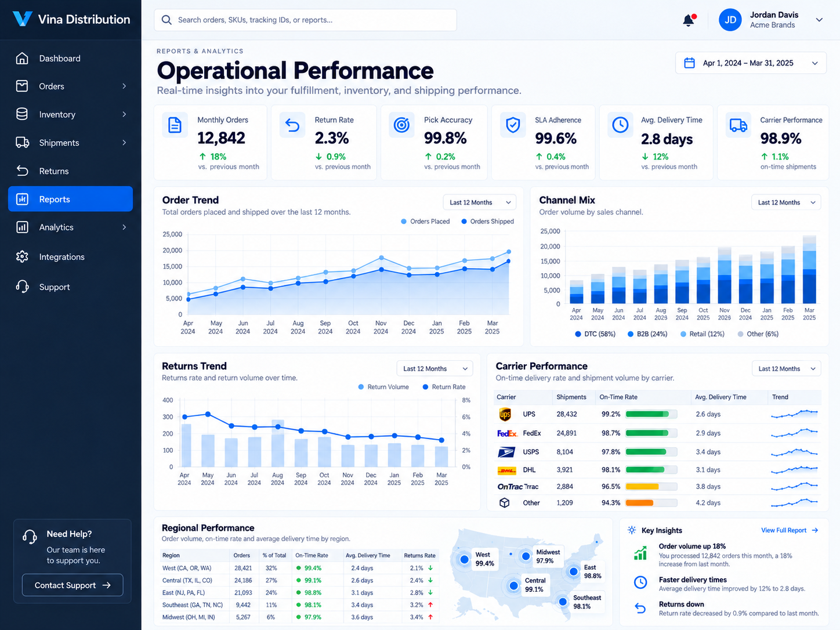Click the USPS carrier logo
Screen dimensions: 840x630
coord(506,452)
